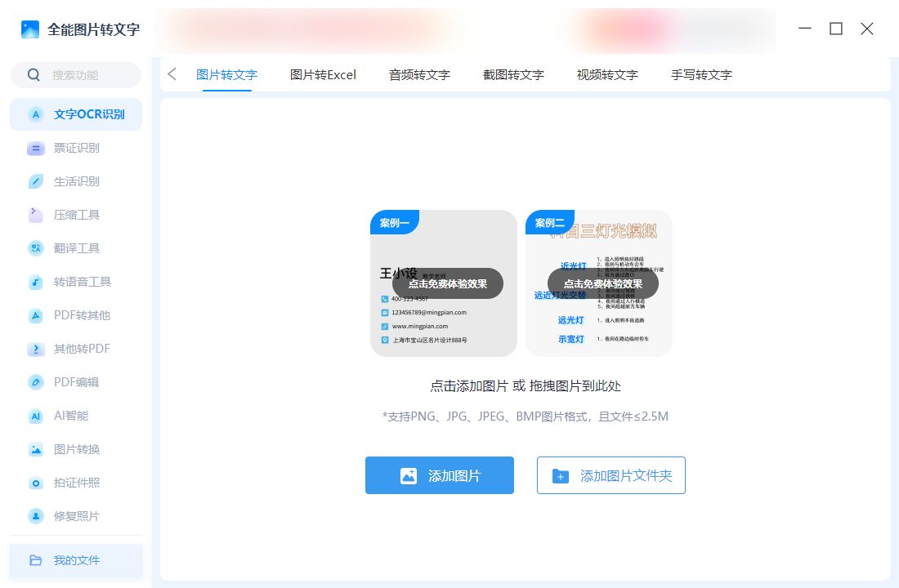Viewport: 899px width, 588px height.
Task: Click the 修复照片 portrait icon
Action: click(x=35, y=516)
